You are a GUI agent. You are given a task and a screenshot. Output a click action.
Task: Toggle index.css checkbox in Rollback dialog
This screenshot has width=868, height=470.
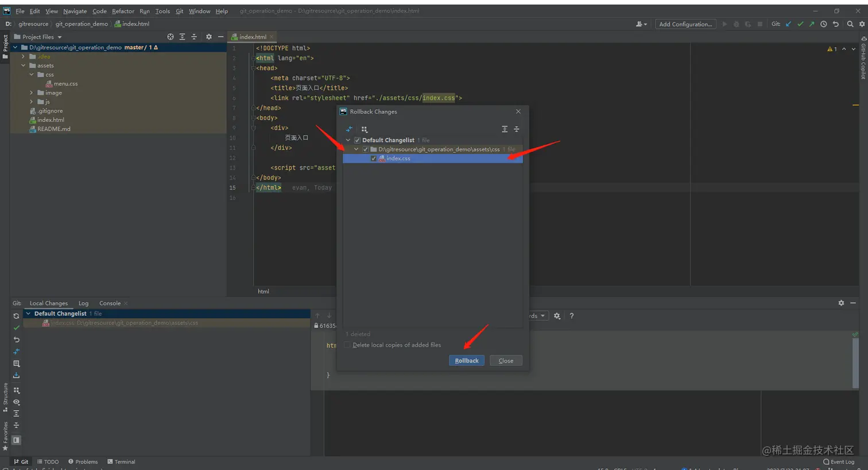[x=374, y=159]
